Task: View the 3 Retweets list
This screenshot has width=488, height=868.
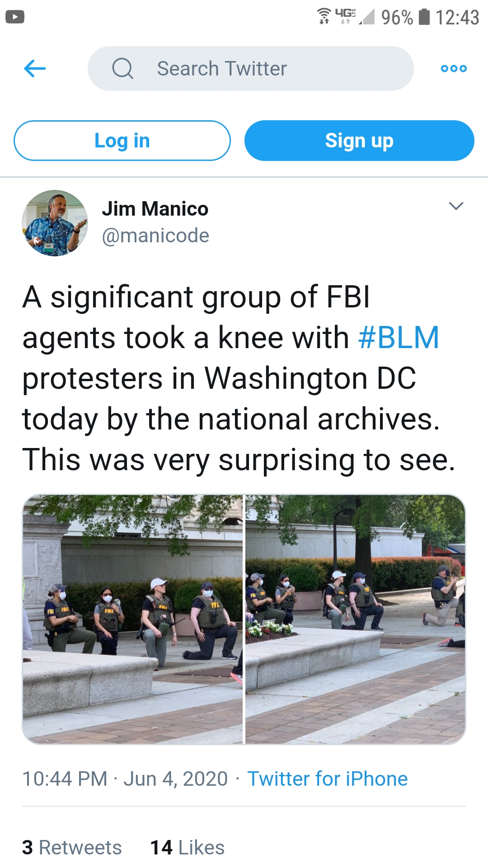Action: [x=72, y=848]
